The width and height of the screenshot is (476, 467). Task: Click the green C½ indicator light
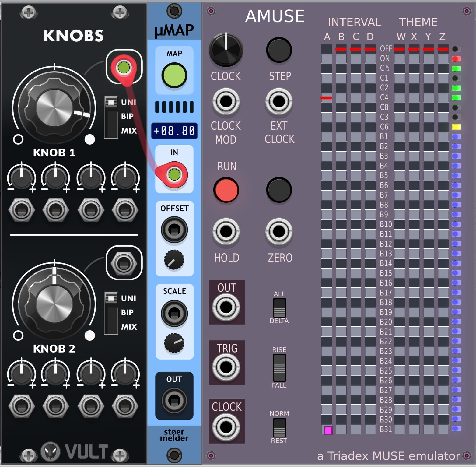(456, 68)
